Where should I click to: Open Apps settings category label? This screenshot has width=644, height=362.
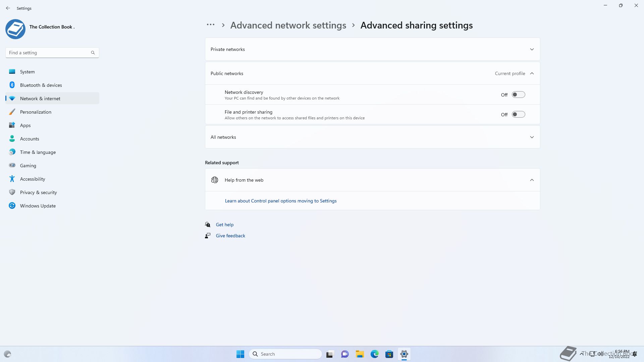tap(25, 125)
